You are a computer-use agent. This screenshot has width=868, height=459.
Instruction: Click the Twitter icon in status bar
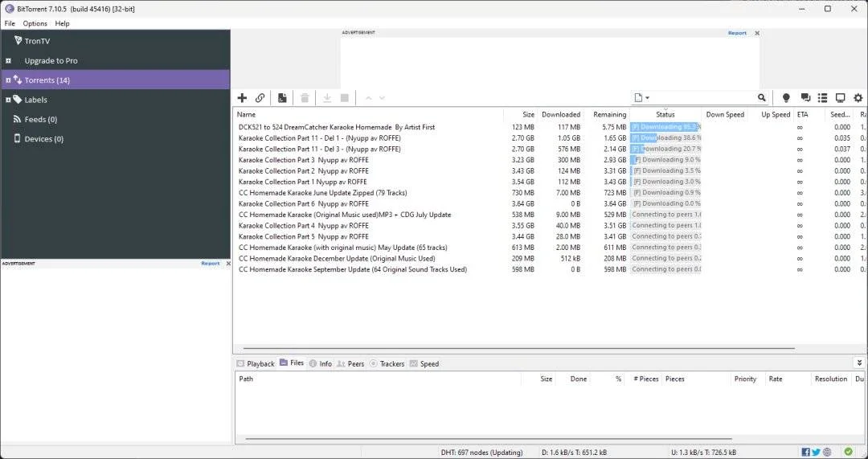816,453
